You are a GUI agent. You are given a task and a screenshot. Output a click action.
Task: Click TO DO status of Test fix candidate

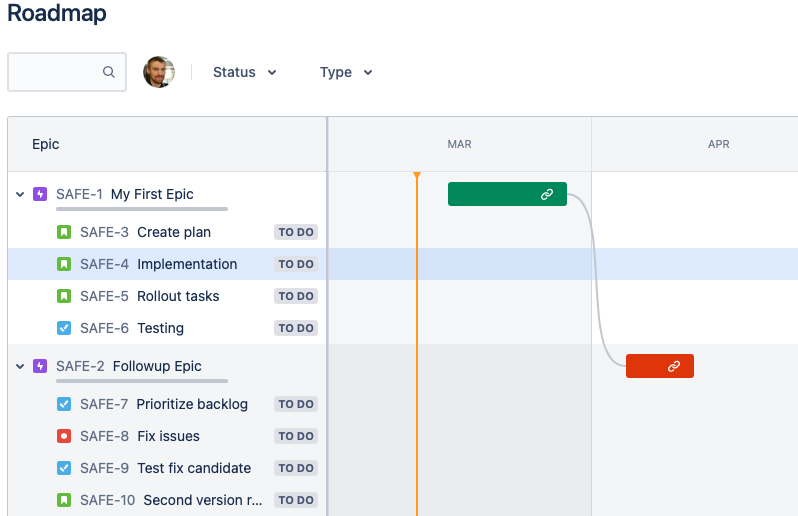(296, 468)
